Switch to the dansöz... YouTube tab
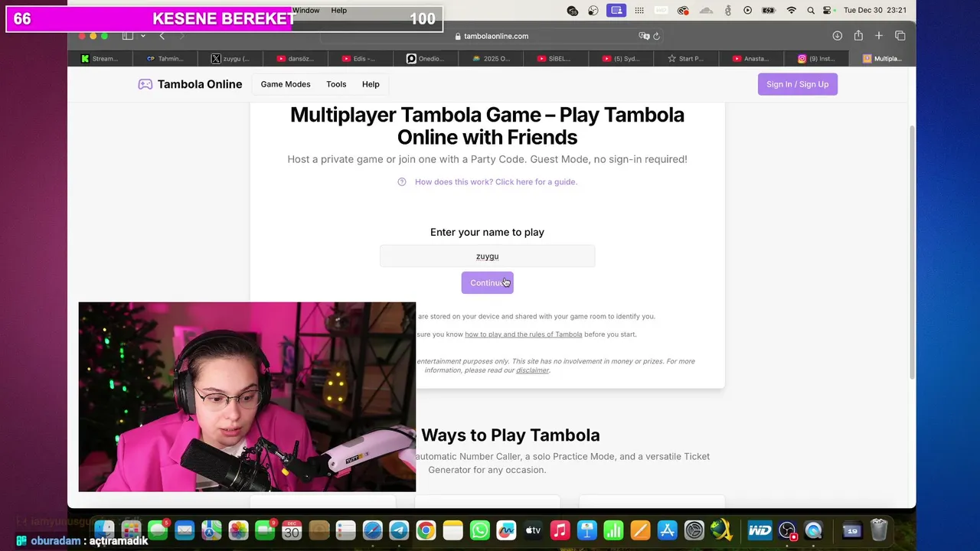This screenshot has width=980, height=551. [295, 58]
